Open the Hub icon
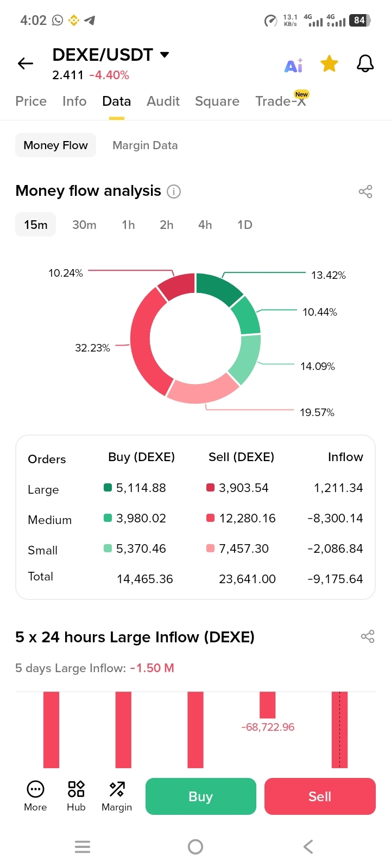391x868 pixels. click(x=76, y=796)
